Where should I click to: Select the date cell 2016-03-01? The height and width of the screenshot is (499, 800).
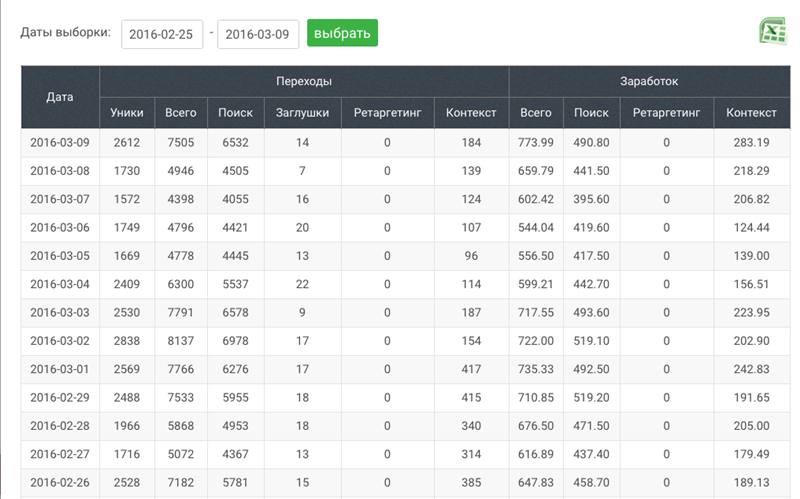60,369
